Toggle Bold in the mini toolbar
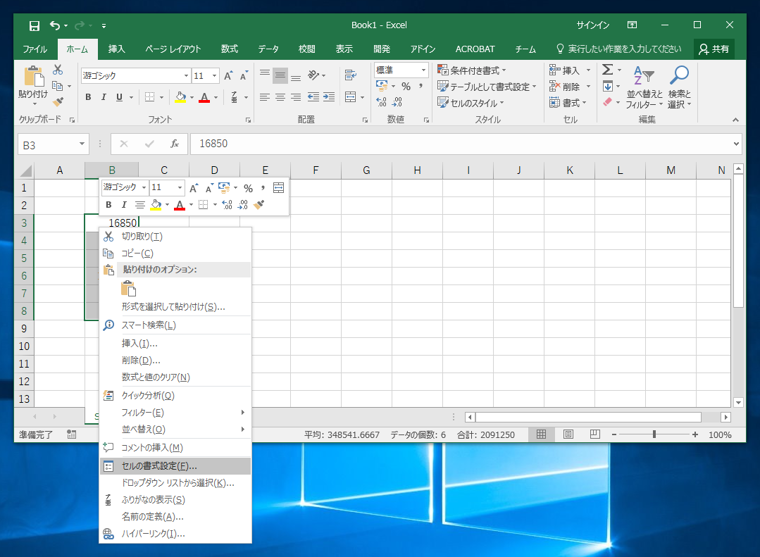 (x=109, y=205)
